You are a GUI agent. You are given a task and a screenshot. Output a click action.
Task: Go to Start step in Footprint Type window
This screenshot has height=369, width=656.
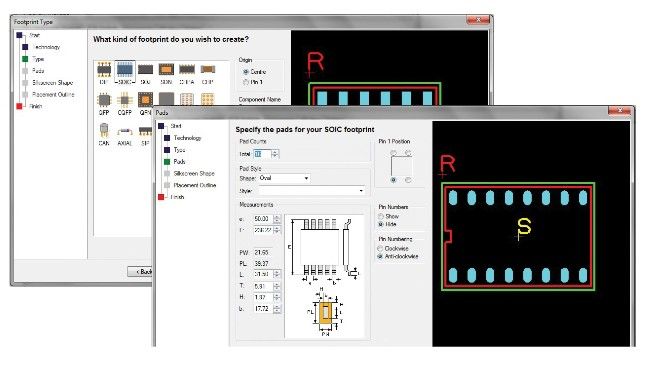[x=34, y=35]
